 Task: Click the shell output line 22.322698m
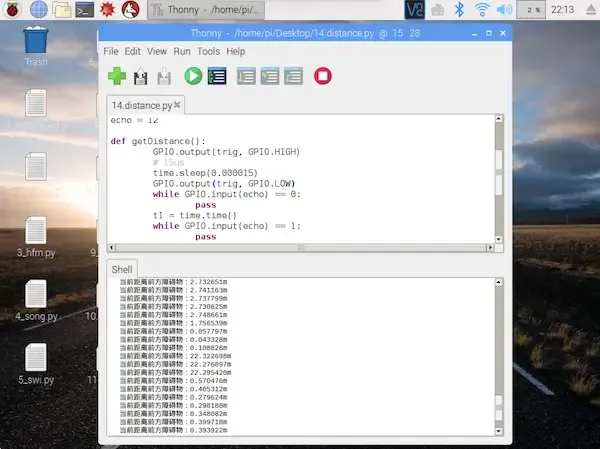(x=175, y=356)
